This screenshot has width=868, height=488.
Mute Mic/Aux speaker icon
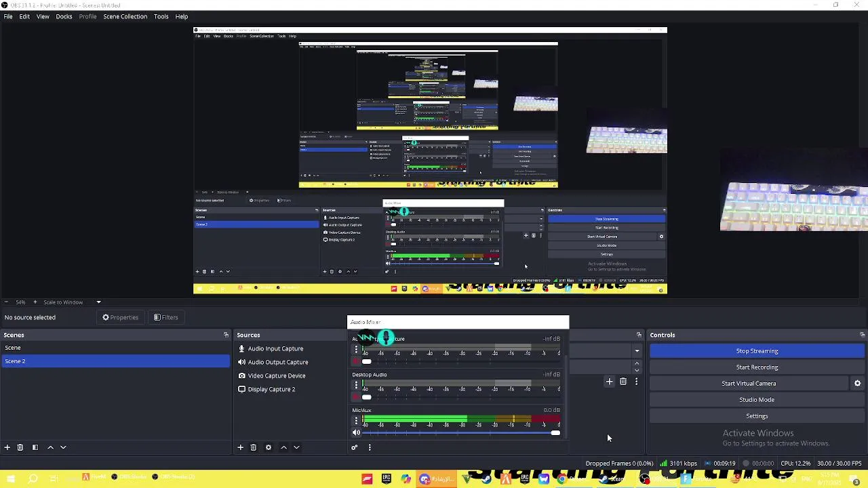[x=356, y=433]
